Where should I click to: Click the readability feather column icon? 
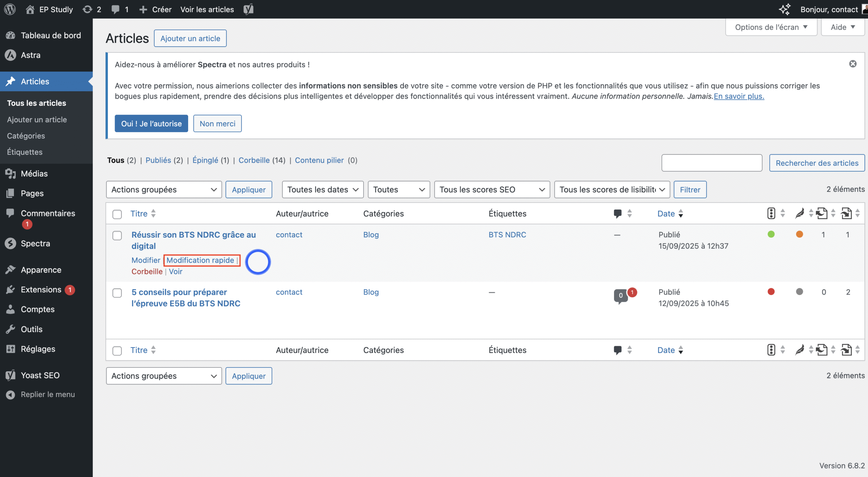[x=800, y=214]
